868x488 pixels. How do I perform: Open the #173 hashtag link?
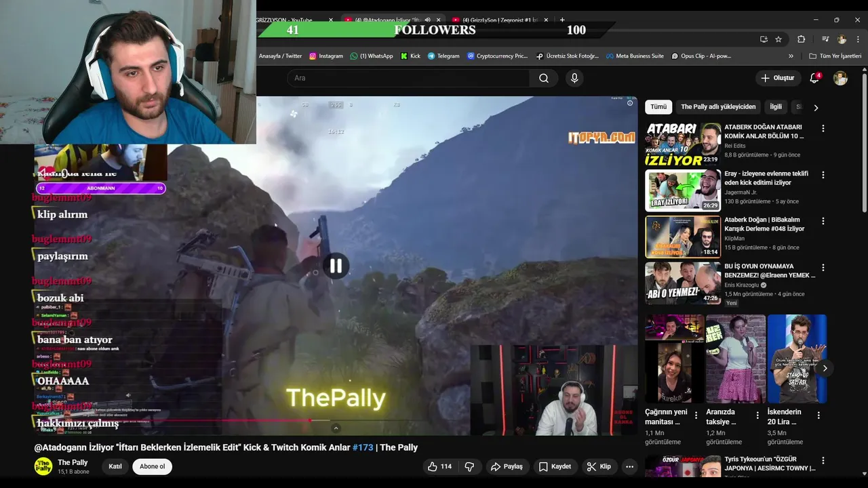click(x=363, y=447)
